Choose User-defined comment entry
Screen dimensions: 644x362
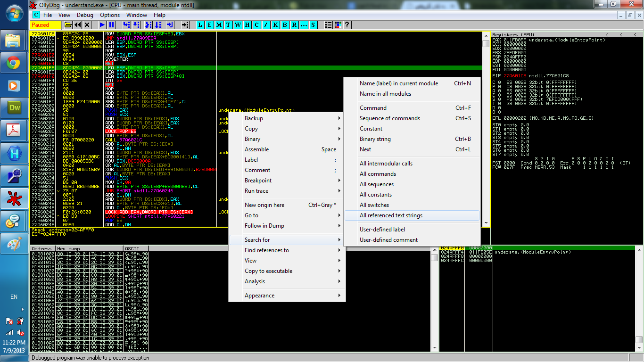pos(412,240)
